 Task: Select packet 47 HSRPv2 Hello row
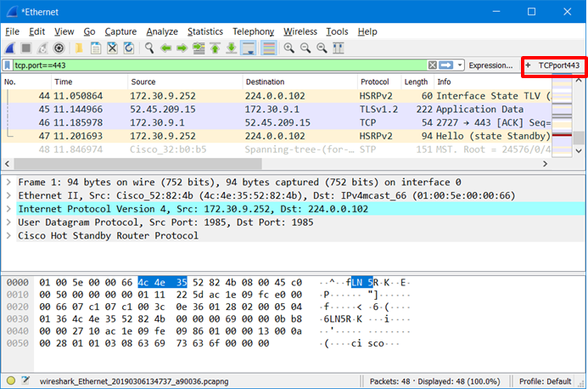277,136
